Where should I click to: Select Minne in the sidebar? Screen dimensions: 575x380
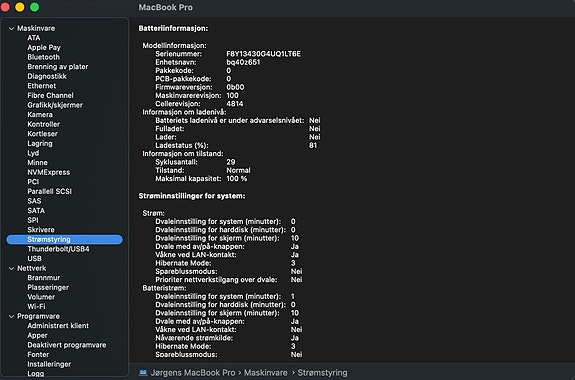[37, 162]
